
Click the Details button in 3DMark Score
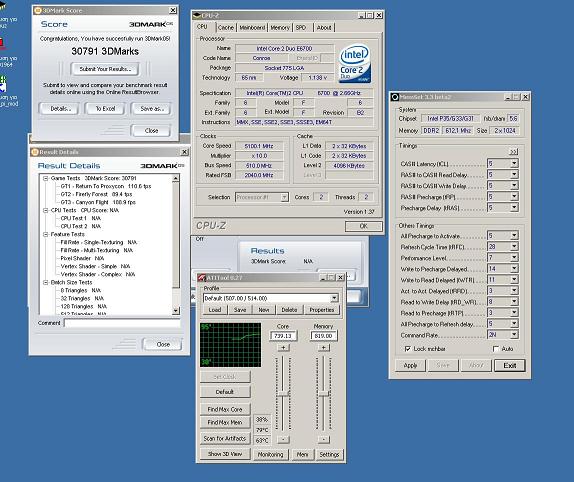(x=59, y=109)
